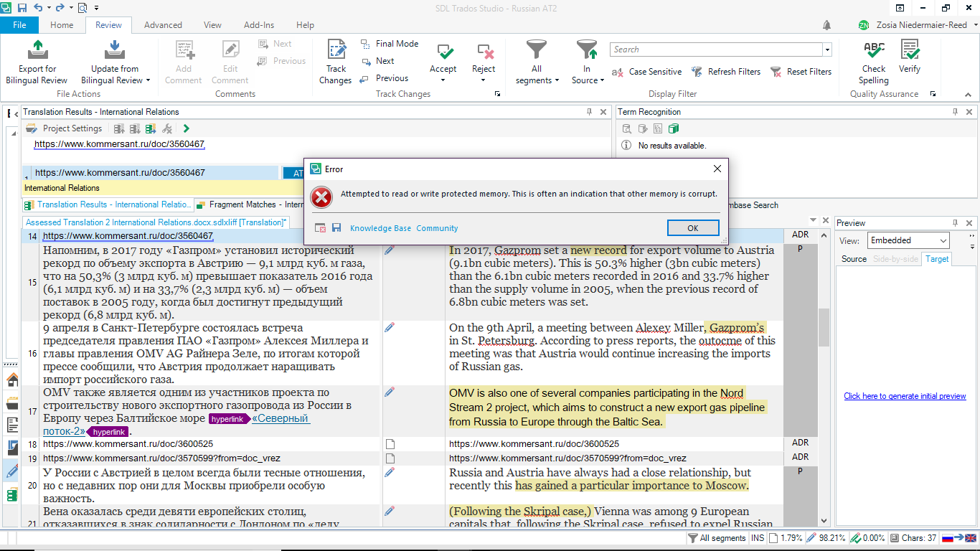Open print preview from the quick access toolbar
This screenshot has height=551, width=980.
pos(83,8)
